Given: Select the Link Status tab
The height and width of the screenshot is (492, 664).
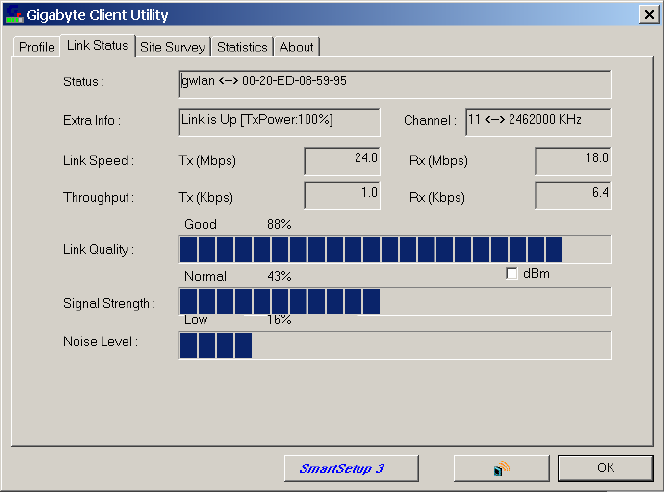Looking at the screenshot, I should [x=97, y=45].
